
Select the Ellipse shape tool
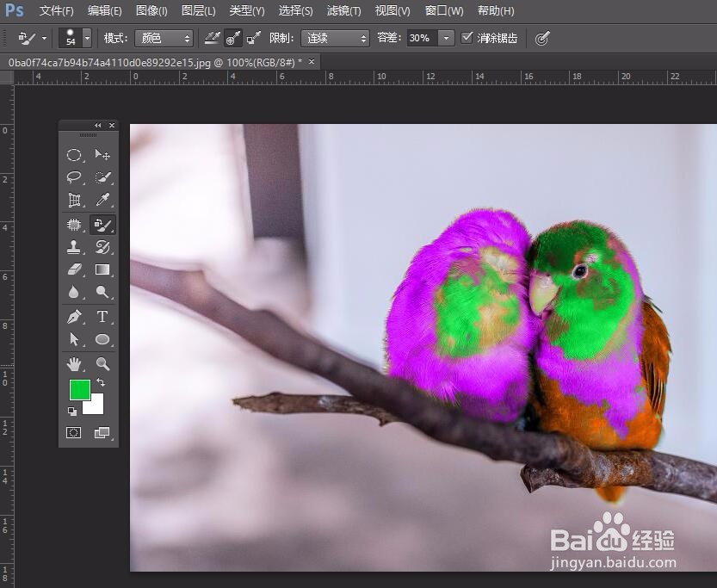(102, 339)
